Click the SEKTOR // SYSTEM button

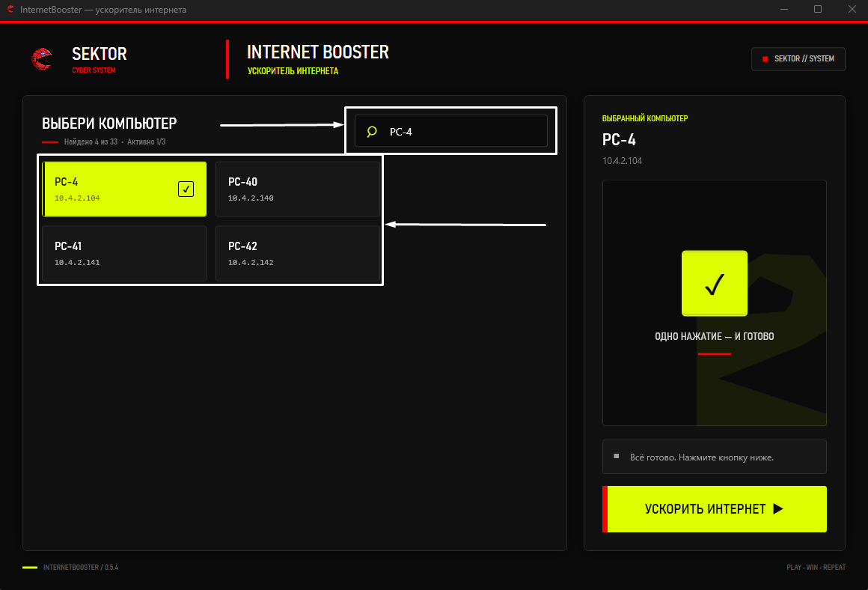(x=798, y=58)
